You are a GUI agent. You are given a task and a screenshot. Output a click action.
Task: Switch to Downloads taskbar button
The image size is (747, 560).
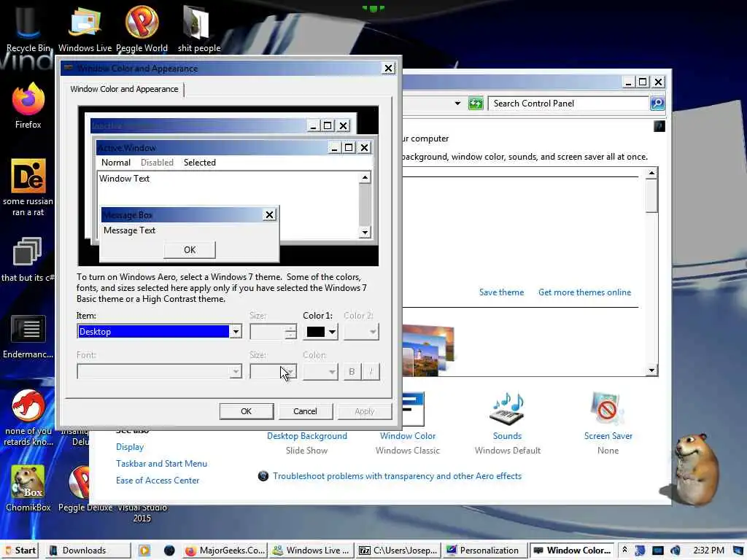88,551
